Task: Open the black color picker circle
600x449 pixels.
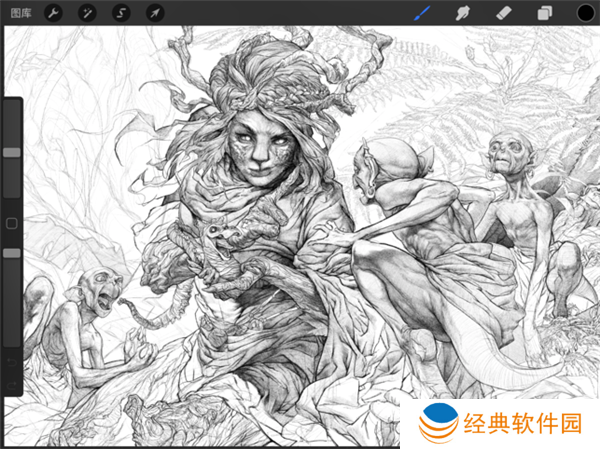Action: point(582,13)
